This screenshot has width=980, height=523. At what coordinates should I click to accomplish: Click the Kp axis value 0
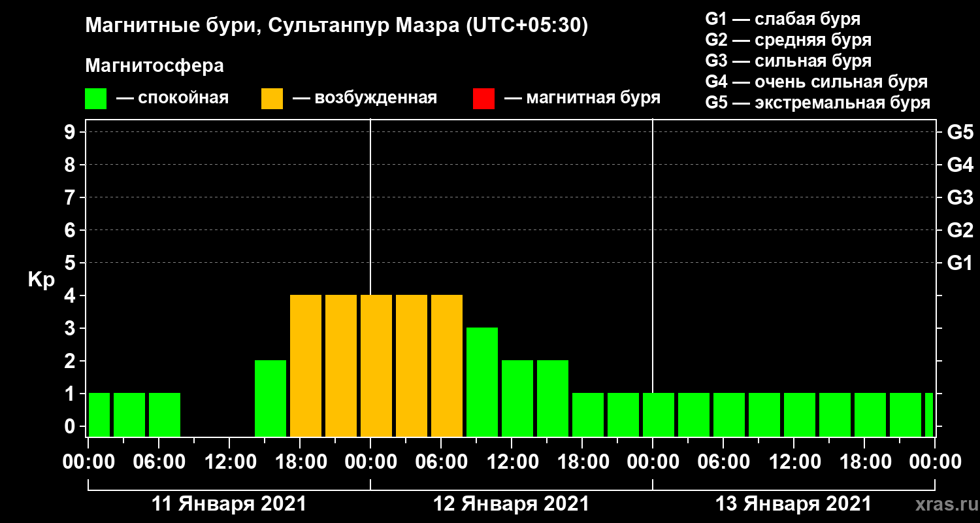click(x=71, y=426)
